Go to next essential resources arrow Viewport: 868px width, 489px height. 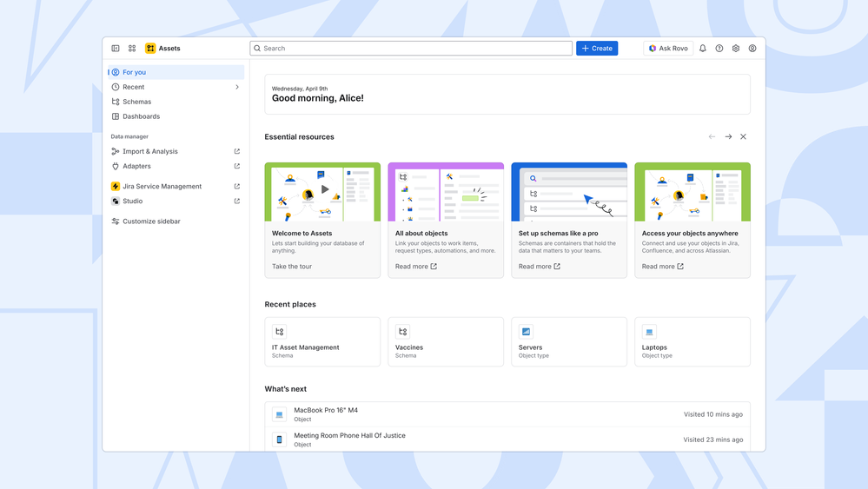(x=728, y=136)
